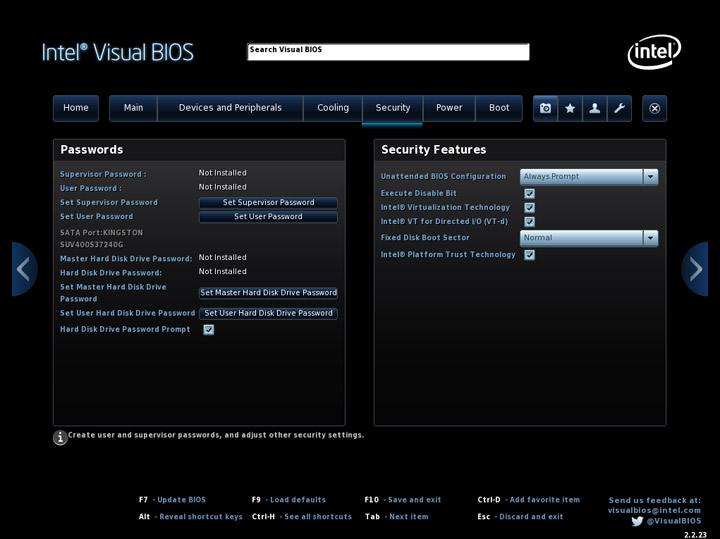Click the @VisualBIOS Twitter handle
This screenshot has width=720, height=539.
click(x=674, y=521)
